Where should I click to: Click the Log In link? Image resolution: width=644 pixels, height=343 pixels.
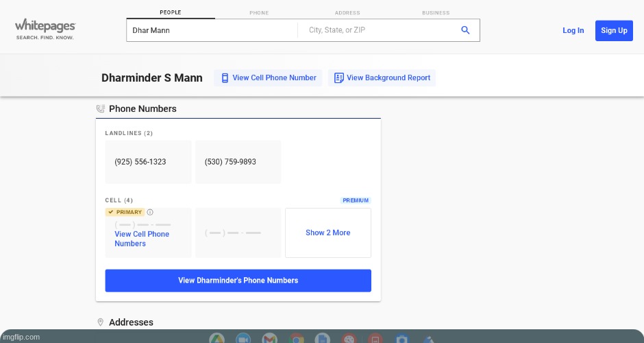[x=573, y=30]
